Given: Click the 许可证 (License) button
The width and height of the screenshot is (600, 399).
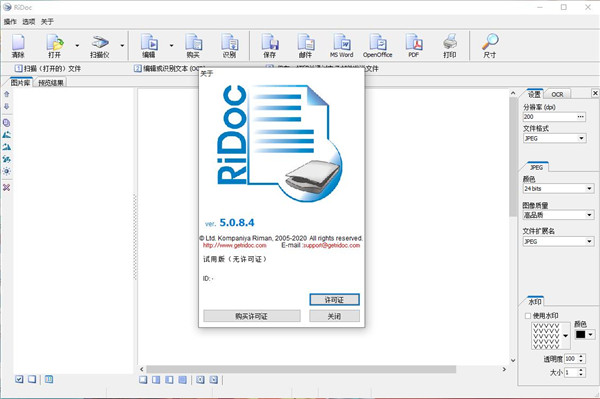Looking at the screenshot, I should 334,300.
